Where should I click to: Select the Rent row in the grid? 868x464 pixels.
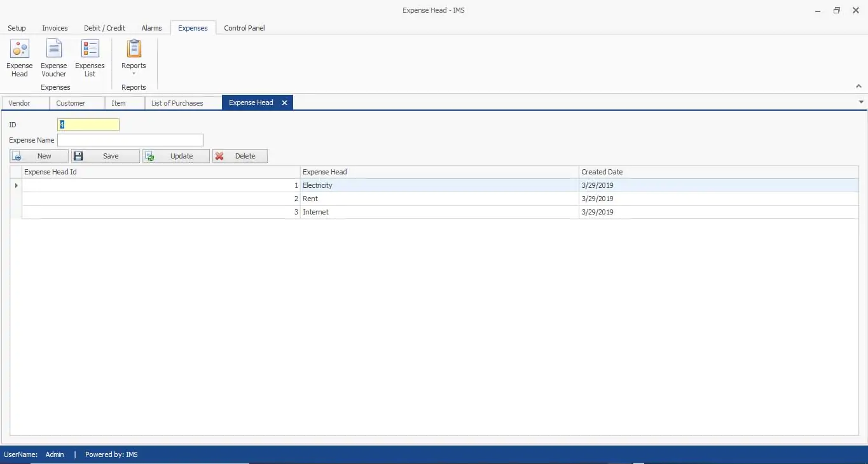coord(439,199)
